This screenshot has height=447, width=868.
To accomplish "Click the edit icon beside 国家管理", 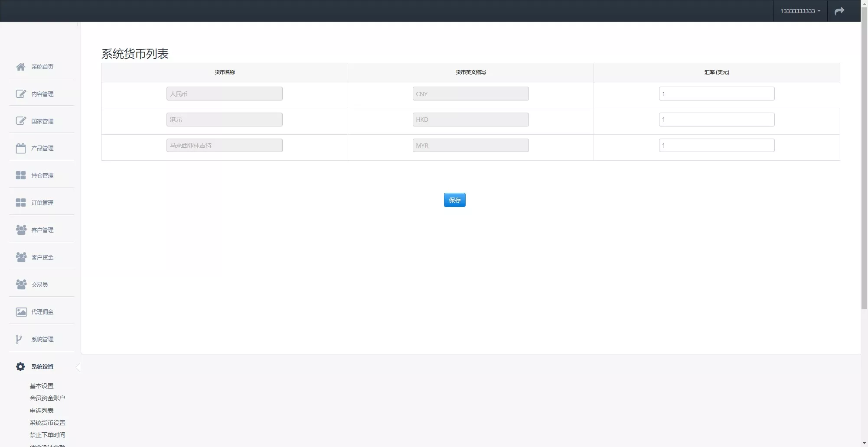I will (x=20, y=121).
